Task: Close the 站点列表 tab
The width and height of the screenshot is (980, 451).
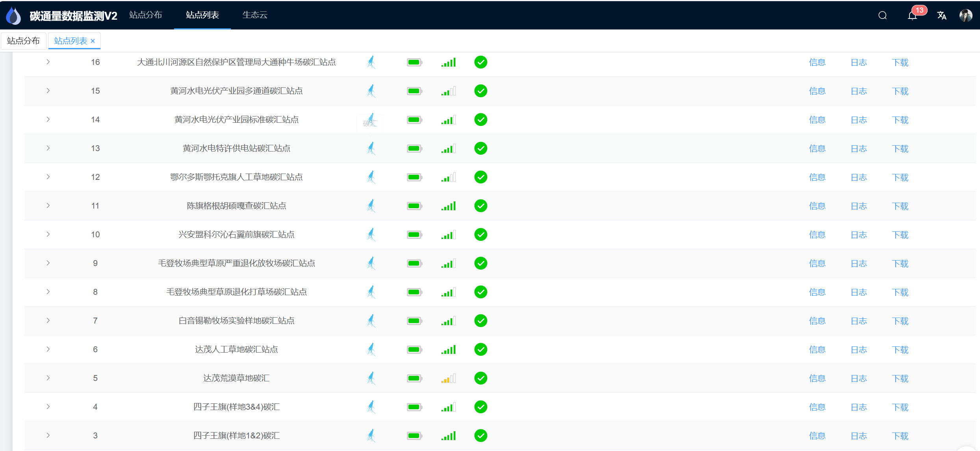Action: tap(93, 41)
